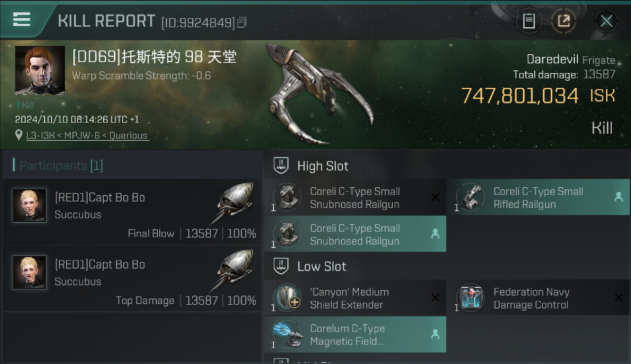Click the Daredevil ship name

coord(552,60)
